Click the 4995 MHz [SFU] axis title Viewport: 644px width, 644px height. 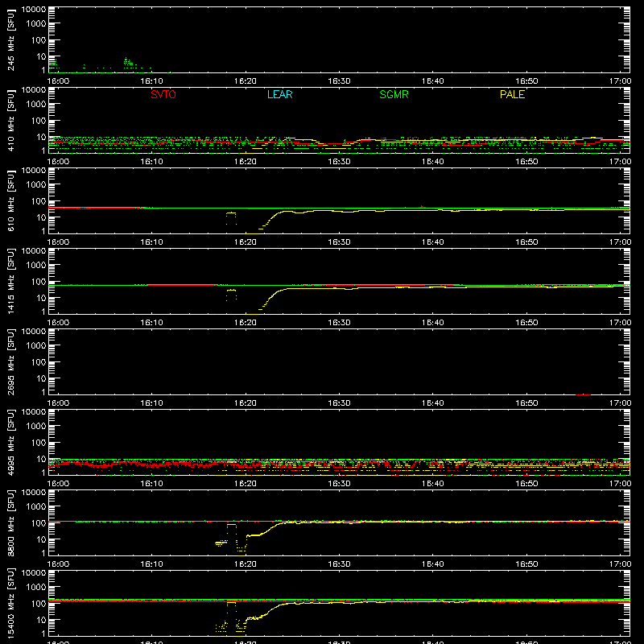pos(10,442)
